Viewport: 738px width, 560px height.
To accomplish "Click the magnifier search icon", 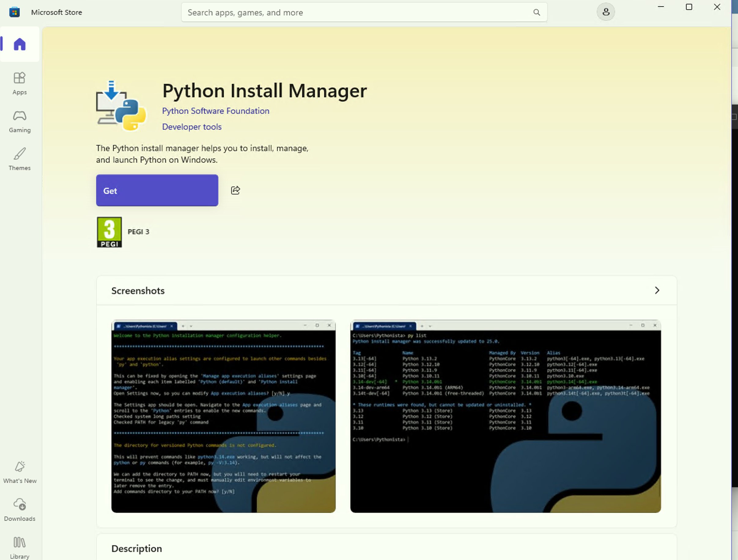I will pos(537,12).
